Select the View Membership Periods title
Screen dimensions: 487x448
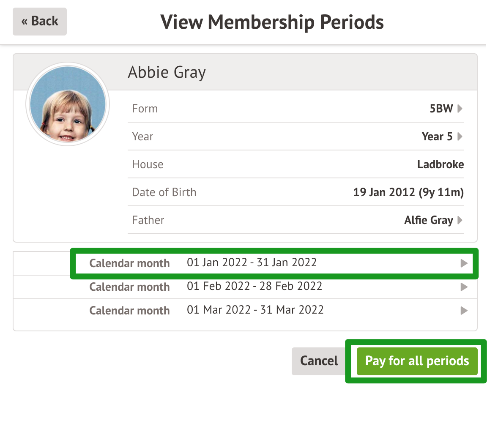point(272,22)
